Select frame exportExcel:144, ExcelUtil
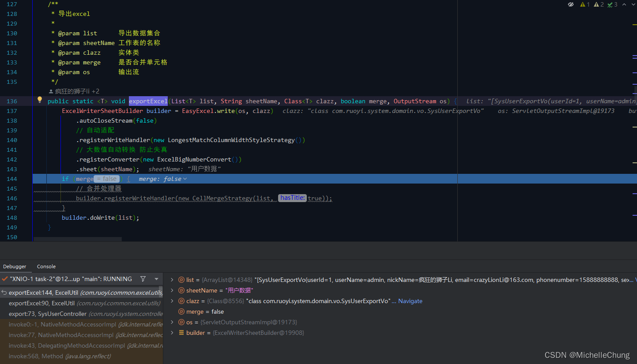 point(81,292)
